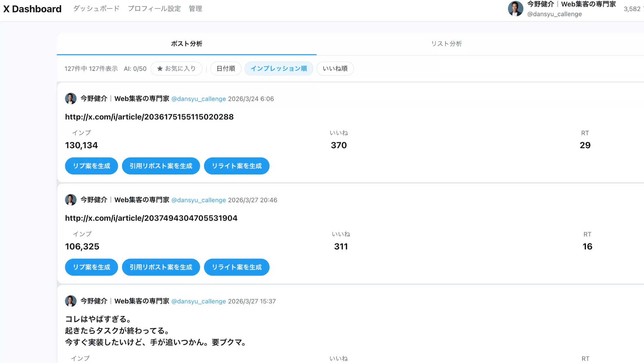Toggle the お気に入り star filter
Screen dimensions: 644x363
coord(176,68)
